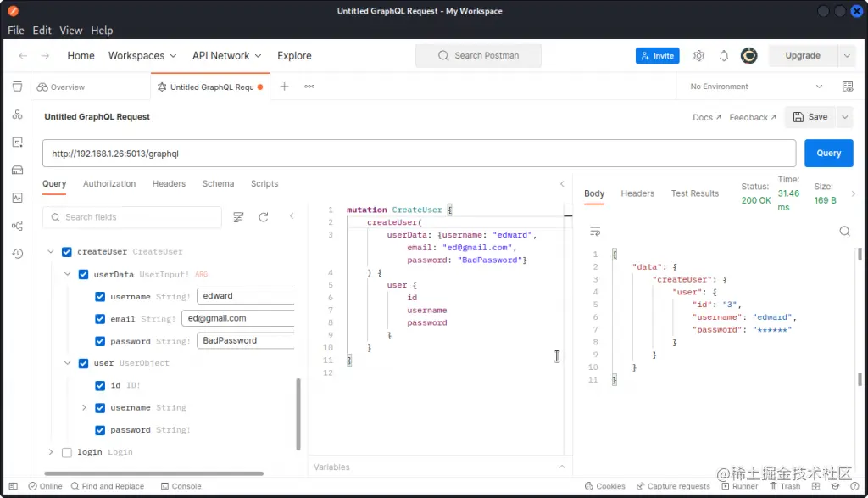Go back with the left arrow

click(x=23, y=55)
